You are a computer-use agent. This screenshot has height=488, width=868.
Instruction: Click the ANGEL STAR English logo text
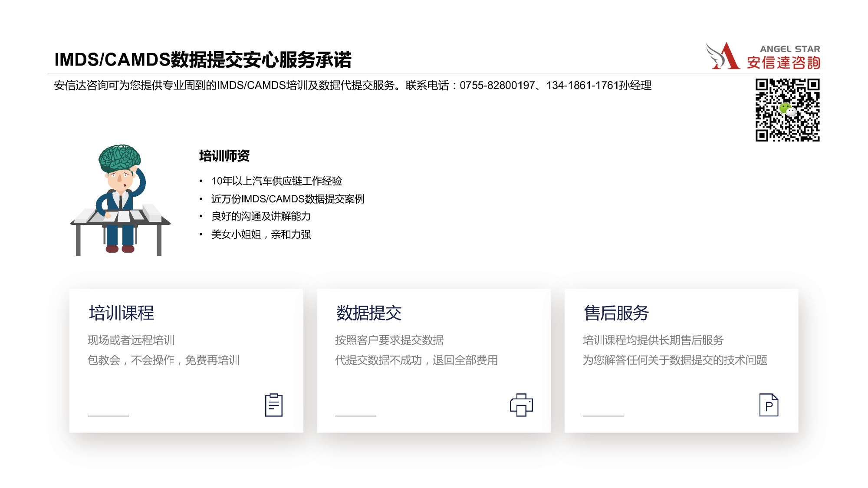(x=790, y=49)
